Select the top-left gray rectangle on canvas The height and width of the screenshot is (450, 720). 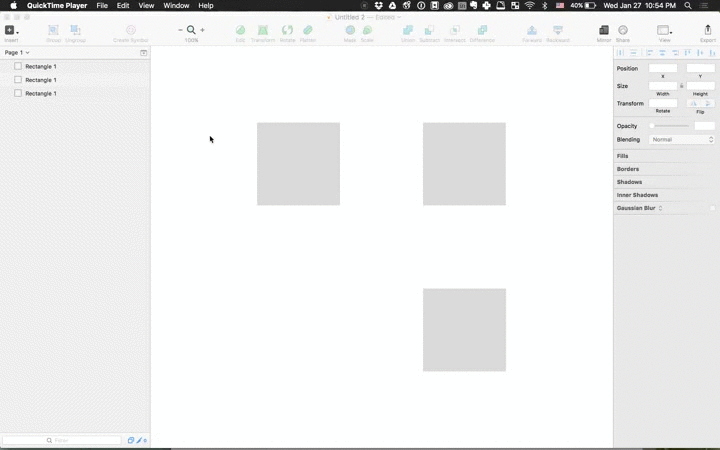(x=298, y=164)
